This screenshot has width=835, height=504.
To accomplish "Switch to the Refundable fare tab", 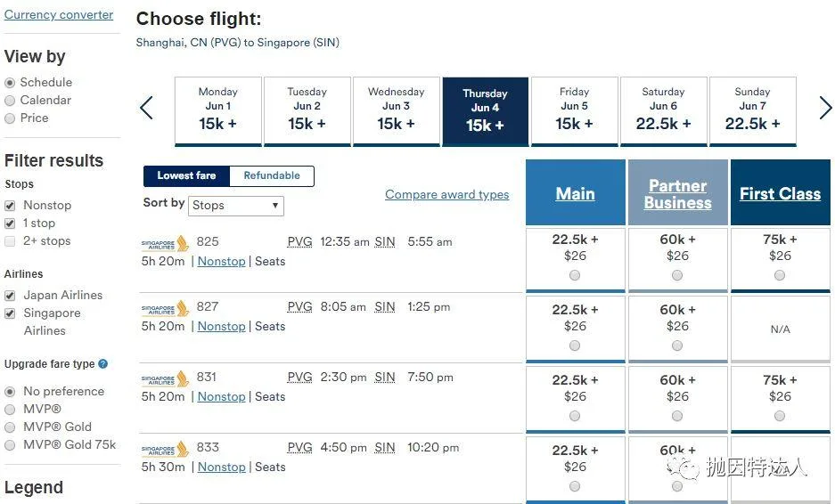I will coord(272,175).
